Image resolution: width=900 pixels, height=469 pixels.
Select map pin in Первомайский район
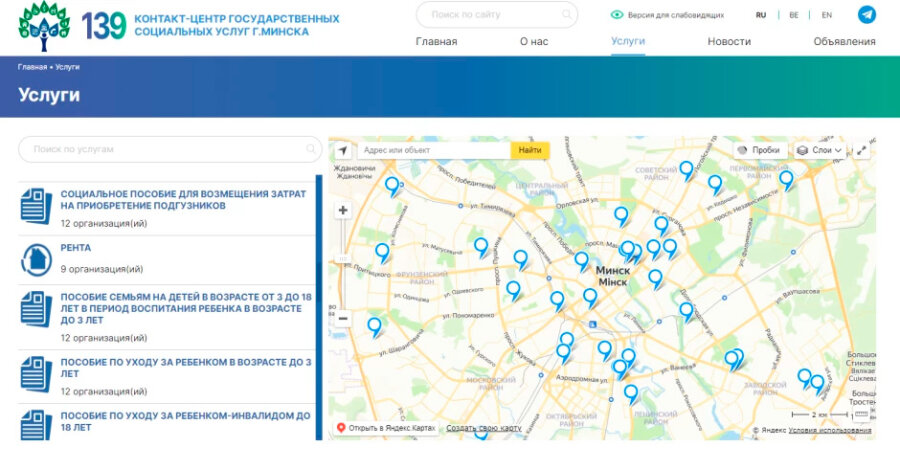pos(786,180)
